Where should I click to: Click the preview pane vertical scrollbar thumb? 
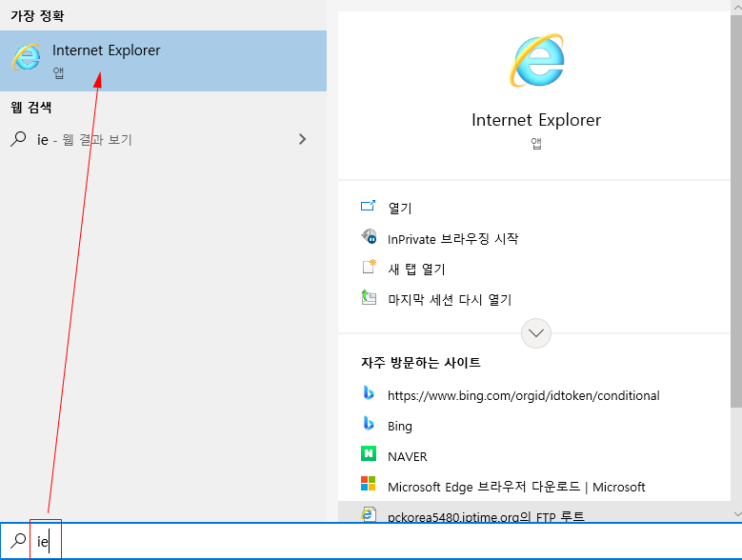click(736, 210)
